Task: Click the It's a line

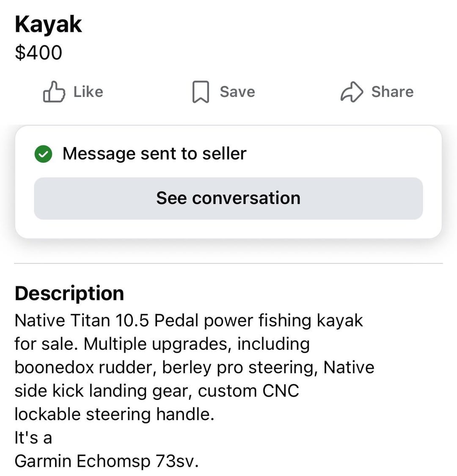Action: tap(33, 437)
